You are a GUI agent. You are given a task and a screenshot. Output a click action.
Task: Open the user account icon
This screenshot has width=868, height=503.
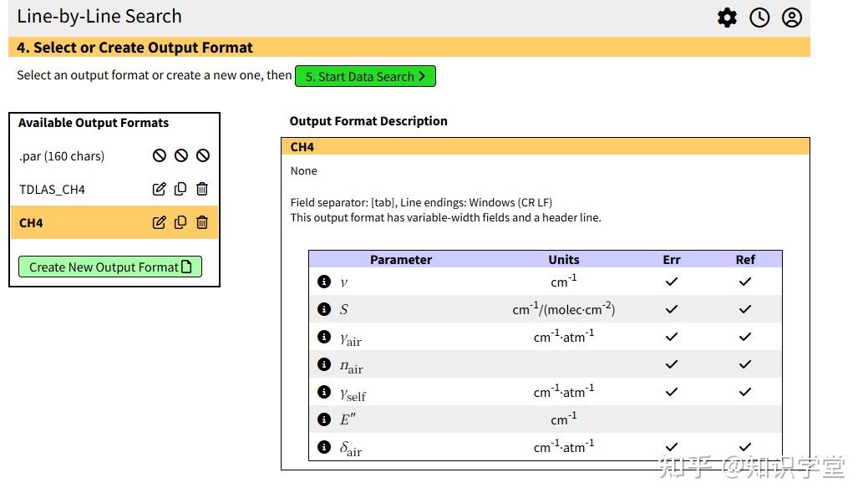(x=792, y=18)
